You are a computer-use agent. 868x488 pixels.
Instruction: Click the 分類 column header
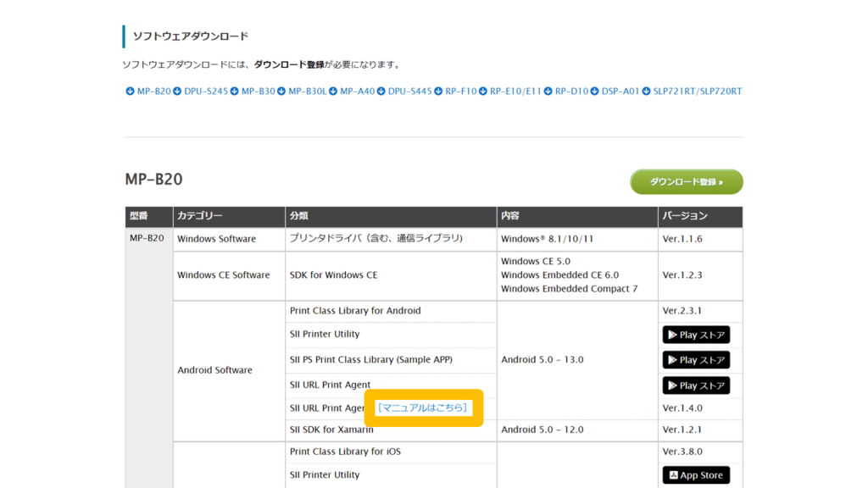[x=391, y=216]
